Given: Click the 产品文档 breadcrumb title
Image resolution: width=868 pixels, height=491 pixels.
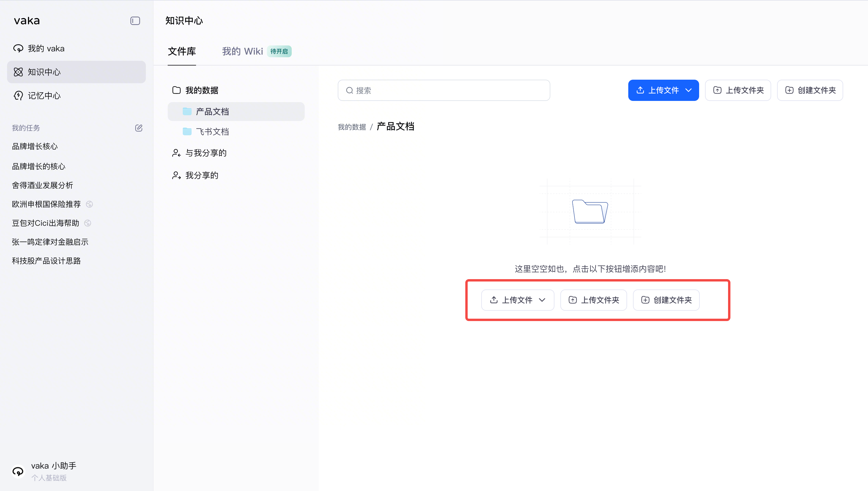Looking at the screenshot, I should coord(395,127).
